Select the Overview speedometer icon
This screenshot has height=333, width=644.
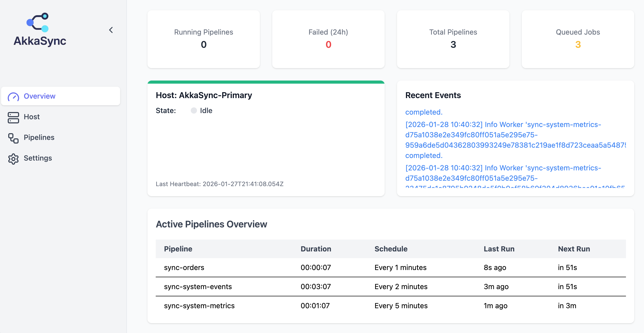[x=13, y=97]
